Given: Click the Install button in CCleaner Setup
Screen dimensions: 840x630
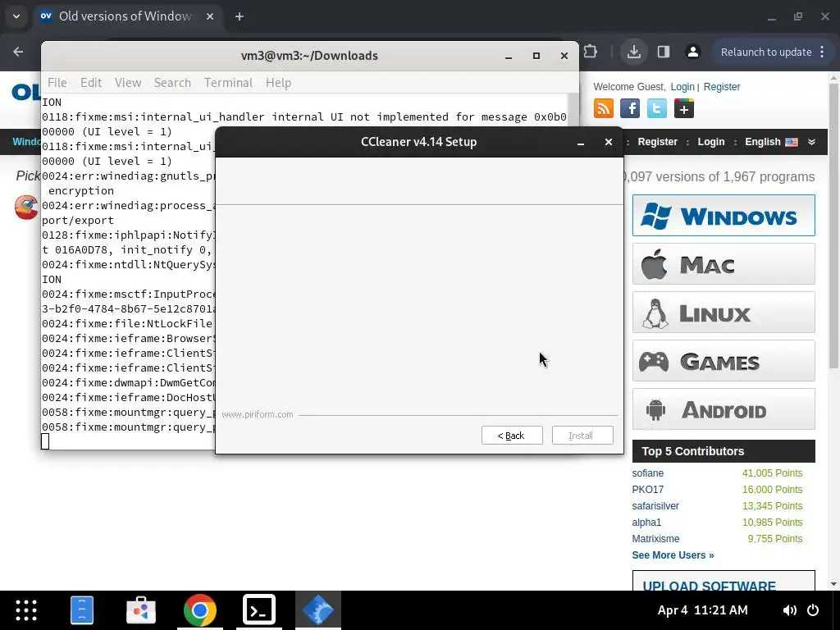Looking at the screenshot, I should [582, 436].
